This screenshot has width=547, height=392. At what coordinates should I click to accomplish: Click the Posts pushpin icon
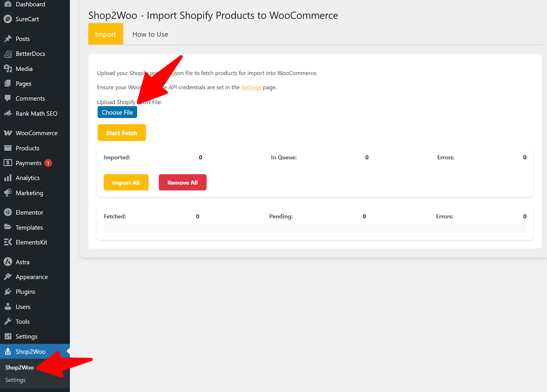(8, 39)
